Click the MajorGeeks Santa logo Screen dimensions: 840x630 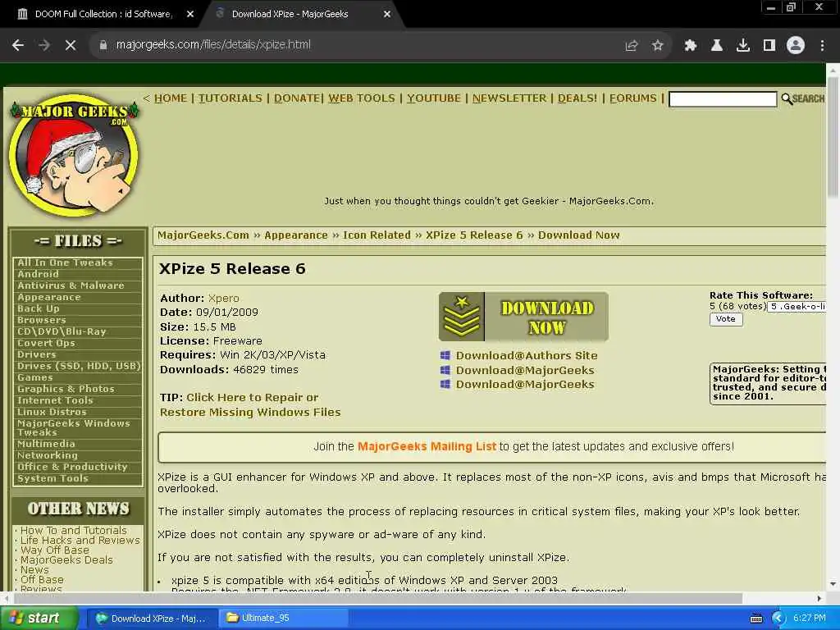74,155
